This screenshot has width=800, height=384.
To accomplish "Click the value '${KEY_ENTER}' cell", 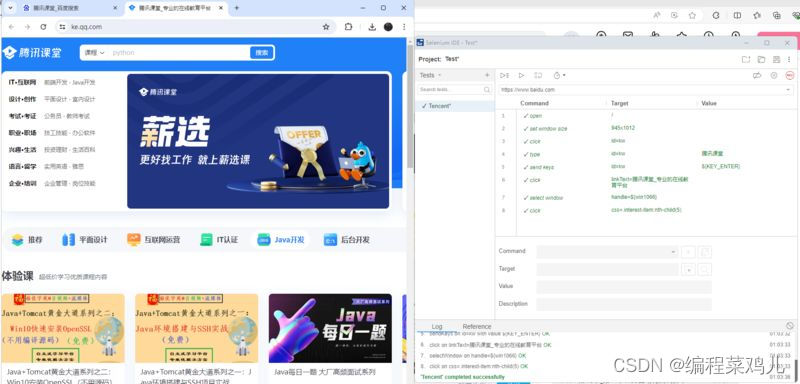I will tap(720, 166).
